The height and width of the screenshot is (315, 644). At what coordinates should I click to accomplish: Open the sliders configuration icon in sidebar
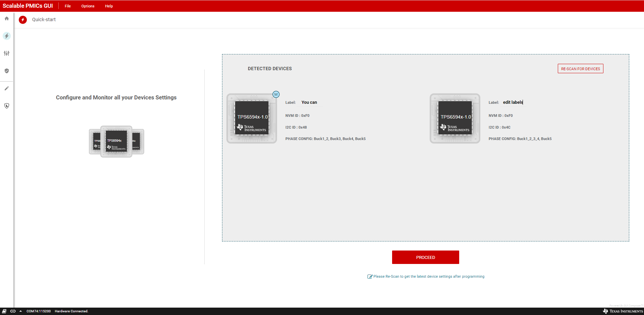(x=7, y=53)
